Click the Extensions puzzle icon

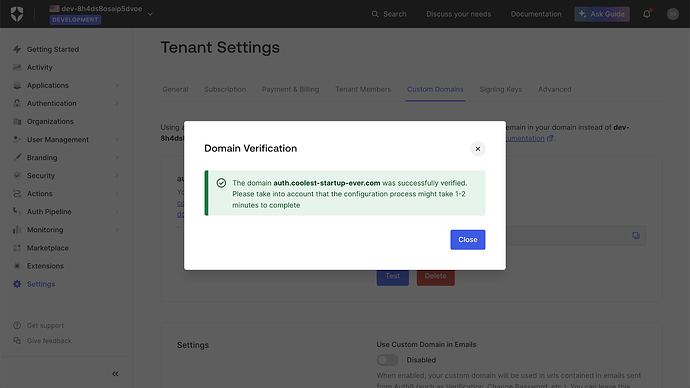(x=17, y=266)
